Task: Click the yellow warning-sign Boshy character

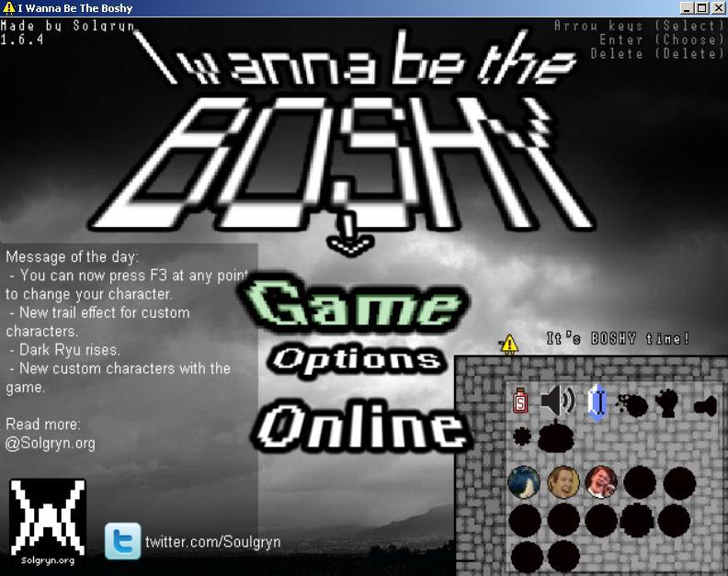Action: point(509,344)
